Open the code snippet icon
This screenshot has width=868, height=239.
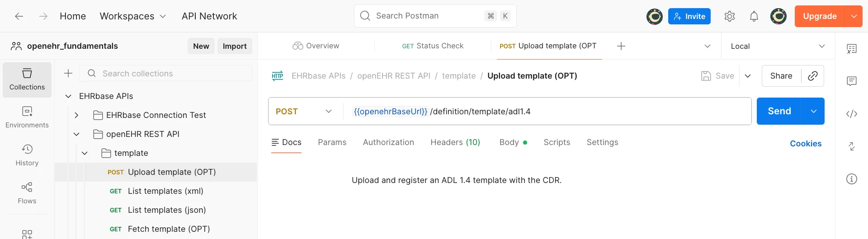tap(852, 114)
